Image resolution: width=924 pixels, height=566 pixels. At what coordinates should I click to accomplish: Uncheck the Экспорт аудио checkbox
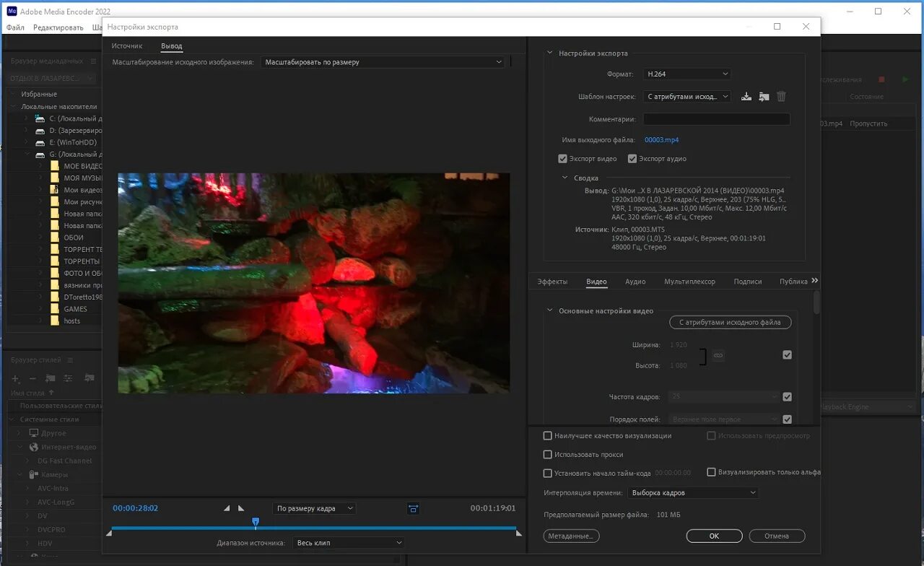632,159
